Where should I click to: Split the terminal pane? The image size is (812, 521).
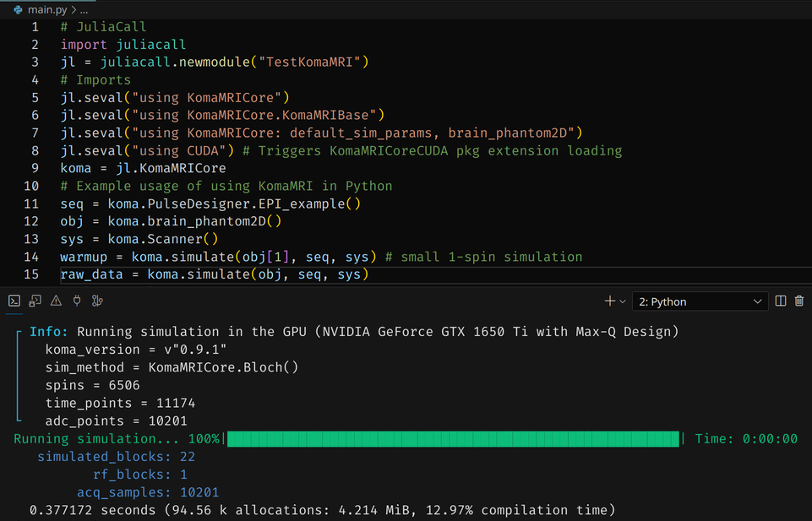781,301
